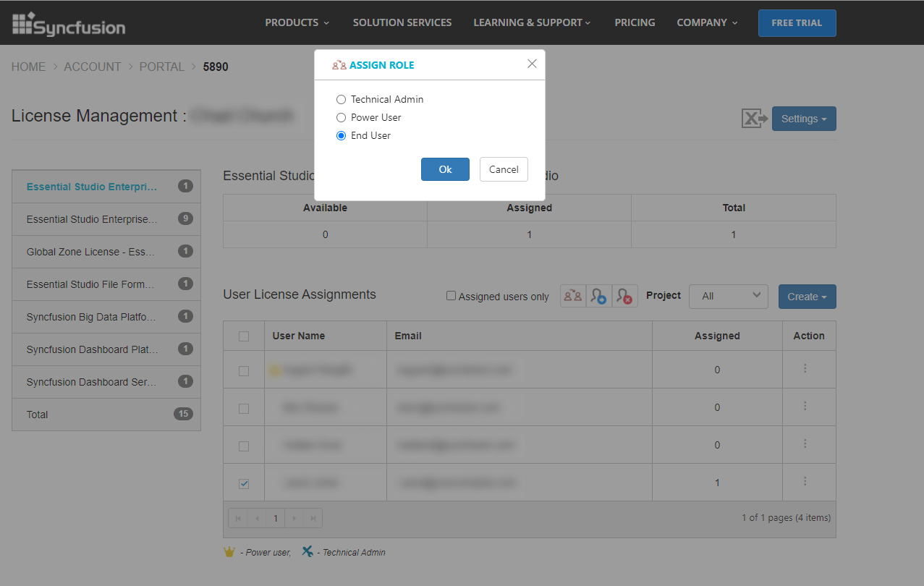Image resolution: width=924 pixels, height=586 pixels.
Task: Open action menu for the first user row
Action: 805,369
